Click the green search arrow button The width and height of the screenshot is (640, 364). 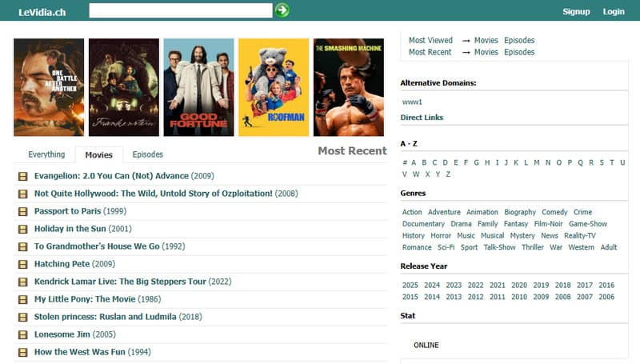(282, 10)
